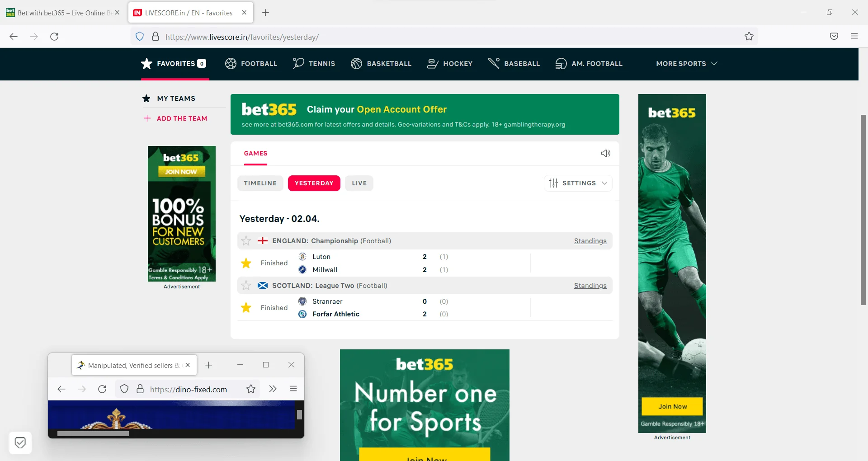
Task: Click the Millwall team name
Action: point(325,270)
